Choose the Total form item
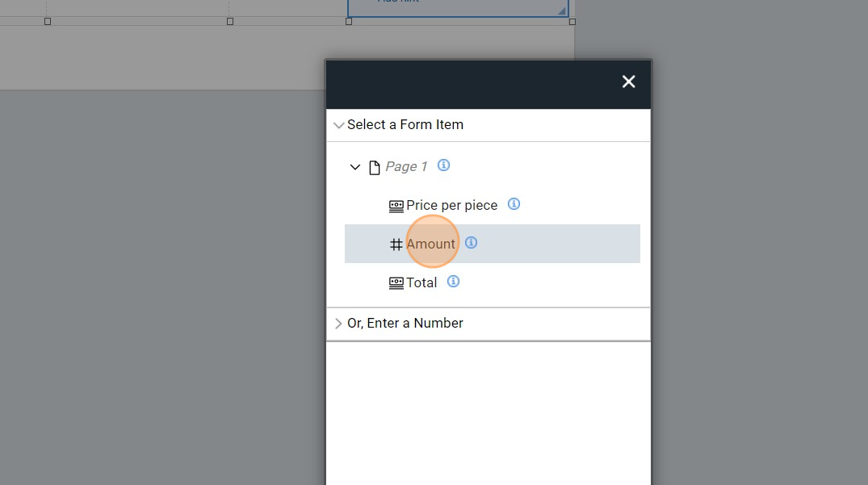The image size is (868, 485). tap(421, 283)
